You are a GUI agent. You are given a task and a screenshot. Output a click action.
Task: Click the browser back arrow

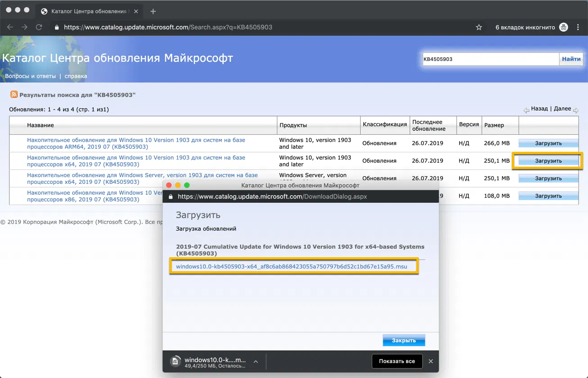pyautogui.click(x=10, y=27)
